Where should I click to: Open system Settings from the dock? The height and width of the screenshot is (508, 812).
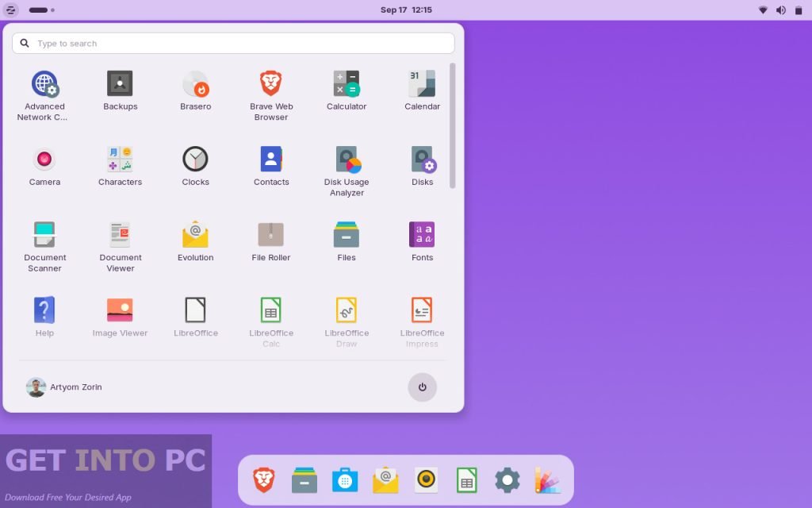(507, 479)
